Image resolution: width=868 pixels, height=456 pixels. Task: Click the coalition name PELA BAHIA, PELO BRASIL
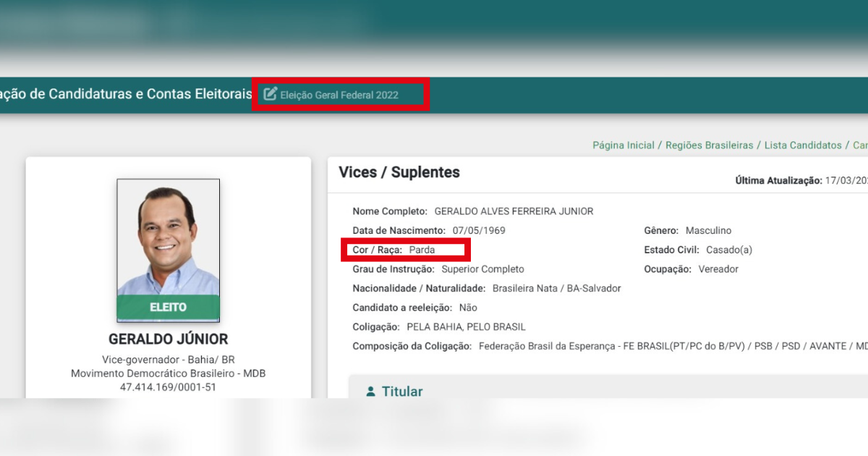[x=466, y=327]
